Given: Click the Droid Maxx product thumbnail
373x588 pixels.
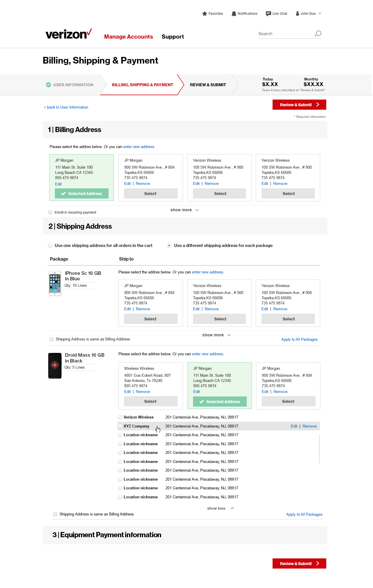Looking at the screenshot, I should click(55, 366).
